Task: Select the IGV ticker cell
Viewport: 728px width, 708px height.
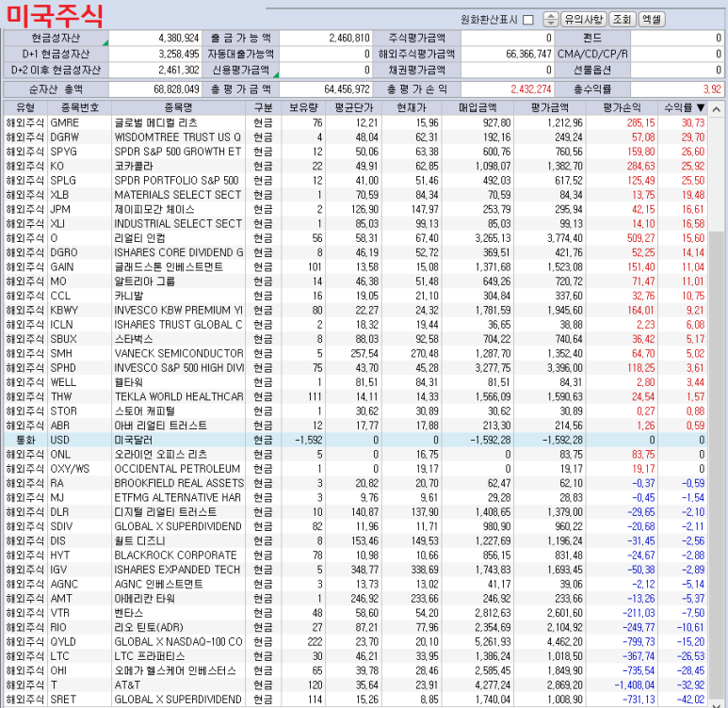Action: point(79,570)
